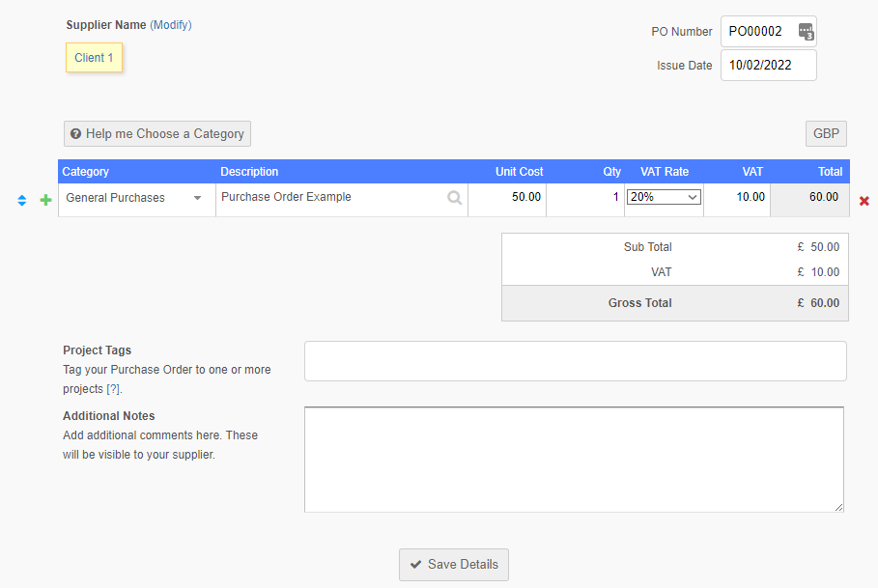Screen dimensions: 878x588
Task: Click the [?] projects help link
Action: point(114,389)
